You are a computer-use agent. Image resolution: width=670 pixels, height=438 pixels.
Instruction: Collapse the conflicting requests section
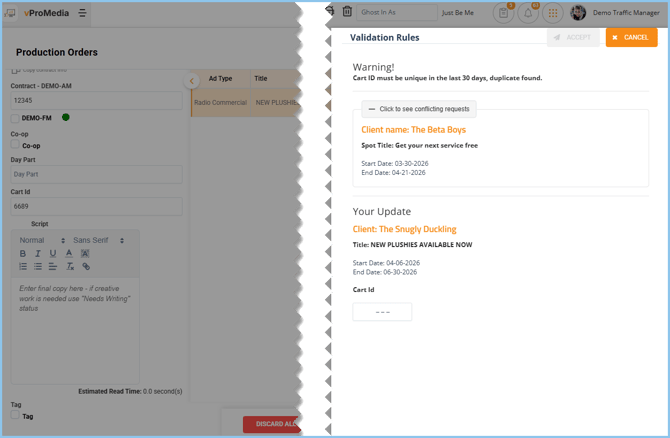click(419, 108)
